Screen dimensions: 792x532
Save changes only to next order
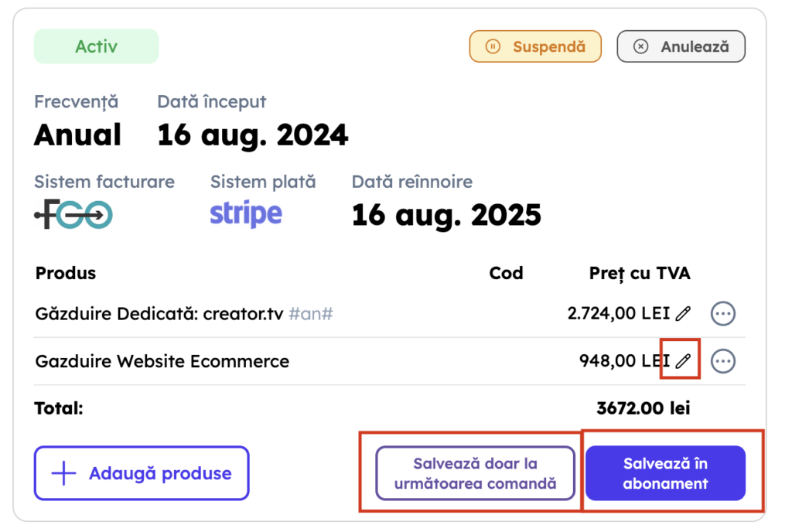click(475, 473)
